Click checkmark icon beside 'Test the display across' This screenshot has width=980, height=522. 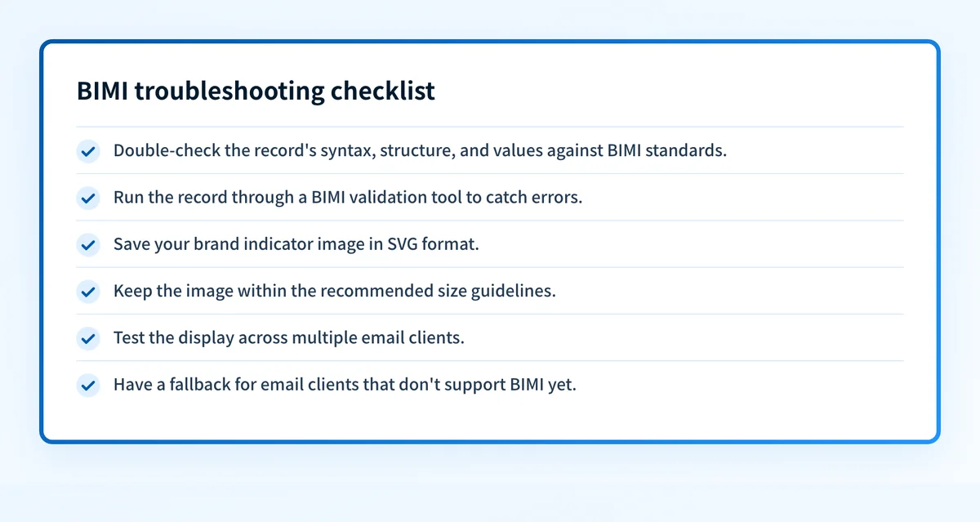88,338
